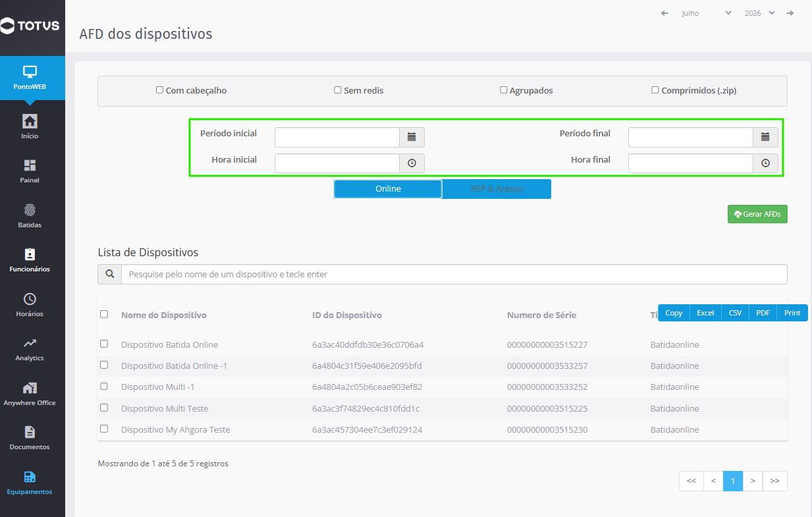Click the Gerar AFDs button
The width and height of the screenshot is (812, 517).
tap(757, 214)
